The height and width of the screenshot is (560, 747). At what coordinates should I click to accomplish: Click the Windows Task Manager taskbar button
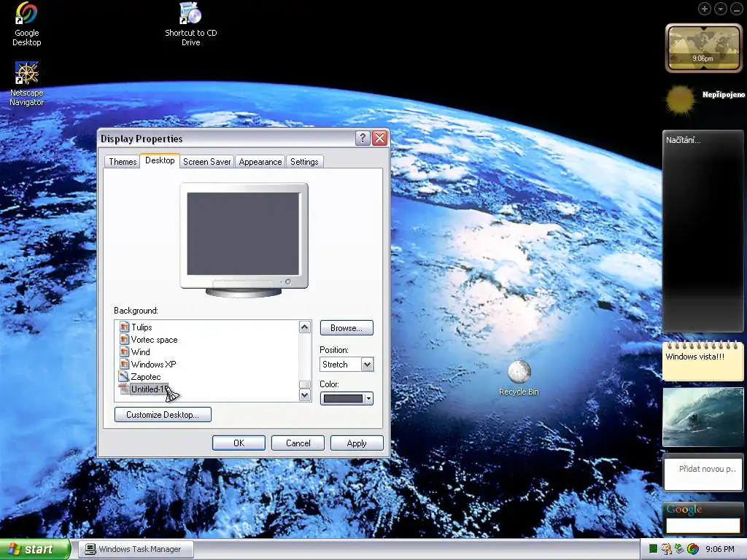pyautogui.click(x=136, y=549)
